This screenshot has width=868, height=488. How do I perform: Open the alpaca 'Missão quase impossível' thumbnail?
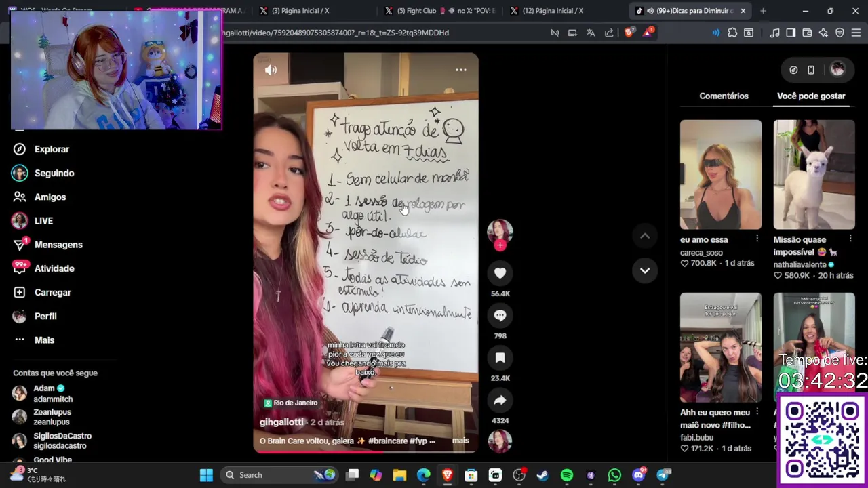click(814, 175)
